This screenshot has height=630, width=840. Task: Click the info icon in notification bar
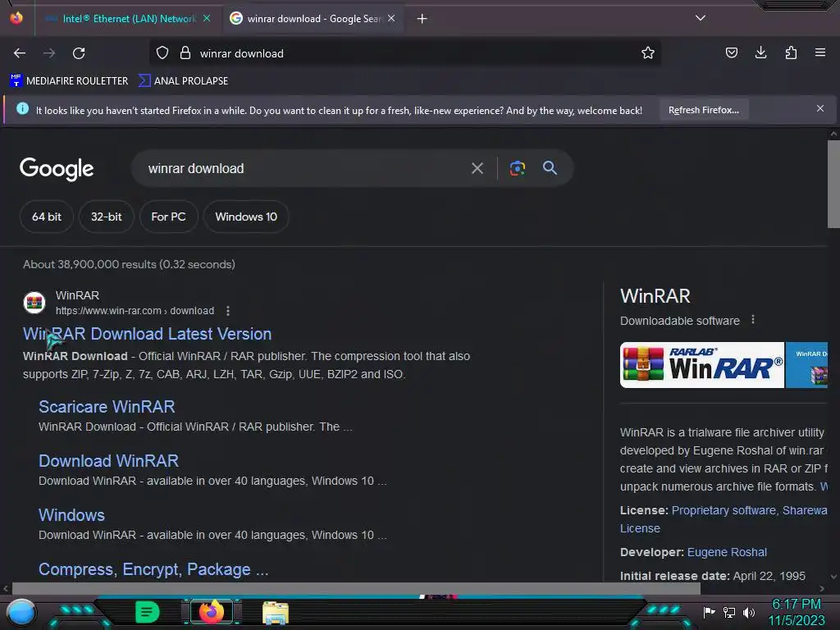click(x=22, y=109)
